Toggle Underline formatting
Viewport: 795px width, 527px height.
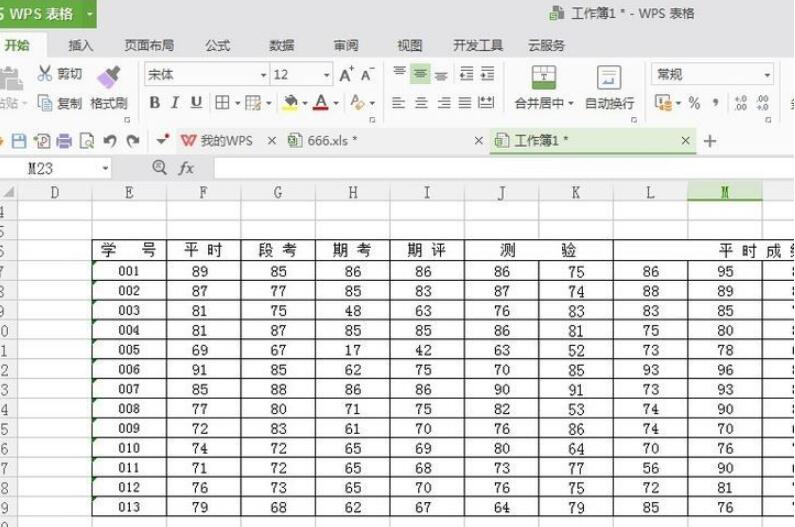click(x=196, y=103)
